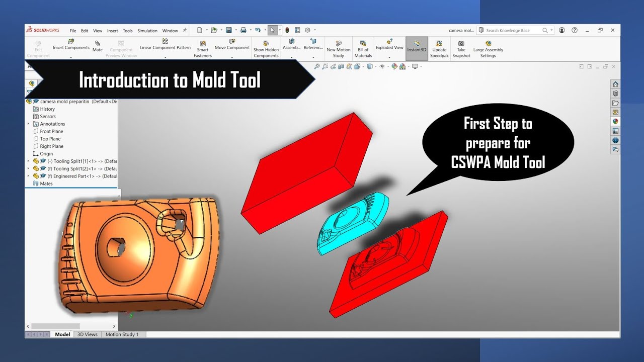Expand the Engineered Part component node

(x=28, y=176)
